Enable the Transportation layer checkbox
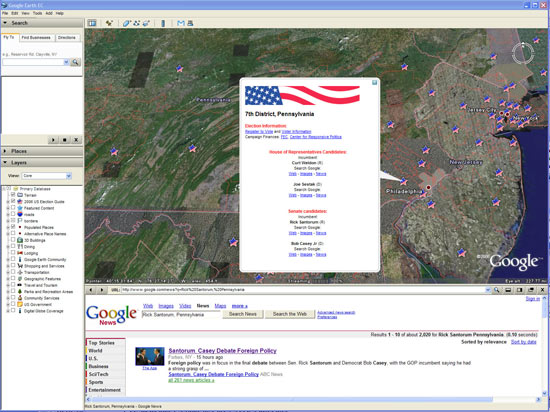The image size is (550, 412). click(13, 272)
